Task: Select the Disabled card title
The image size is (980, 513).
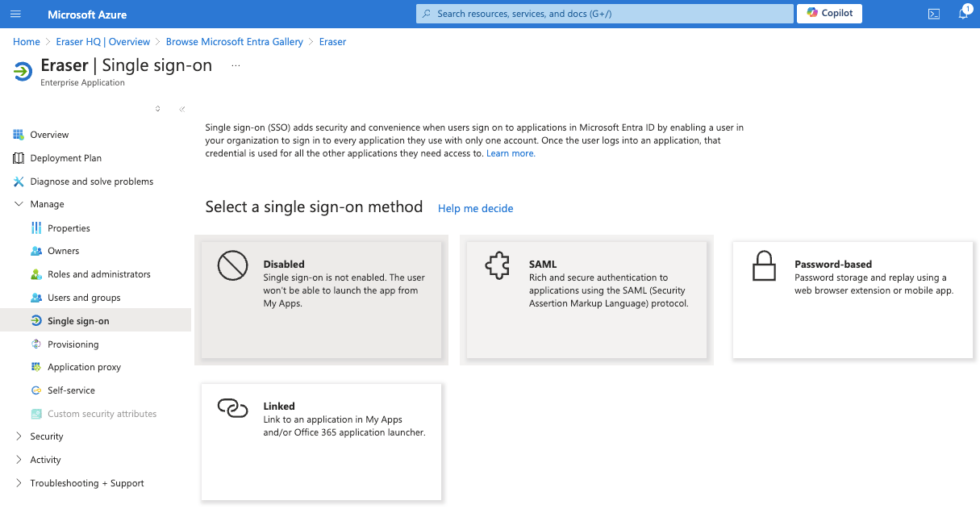Action: point(284,264)
